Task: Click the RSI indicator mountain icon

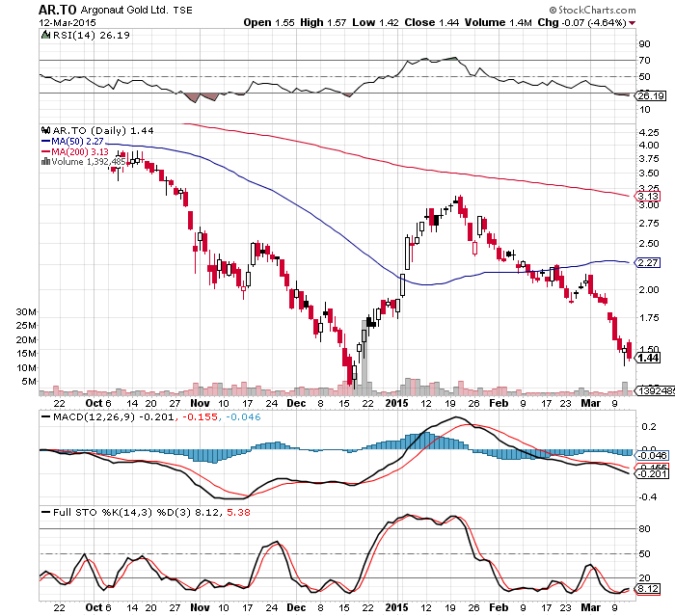Action: point(45,35)
